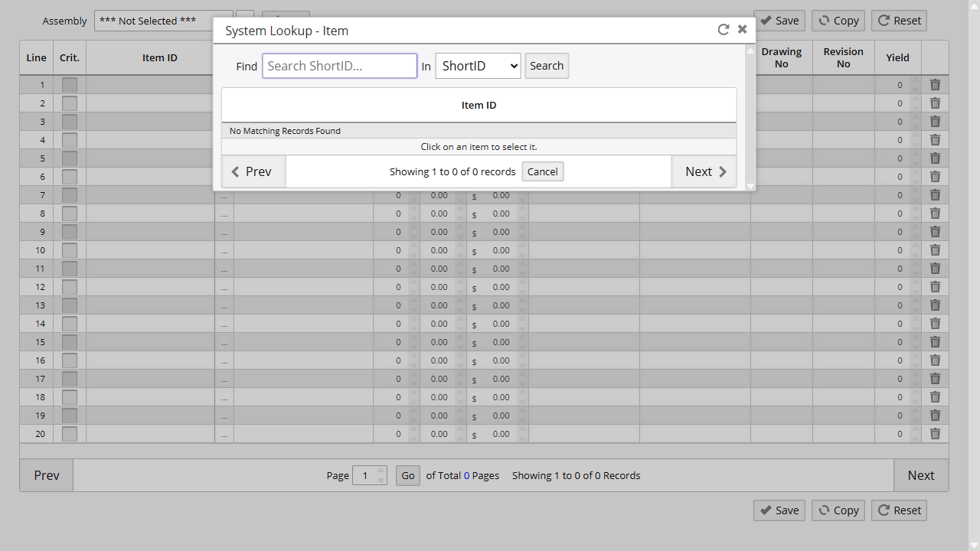Advance lookup results with the Next button
Screen dimensions: 980x551
click(x=704, y=171)
